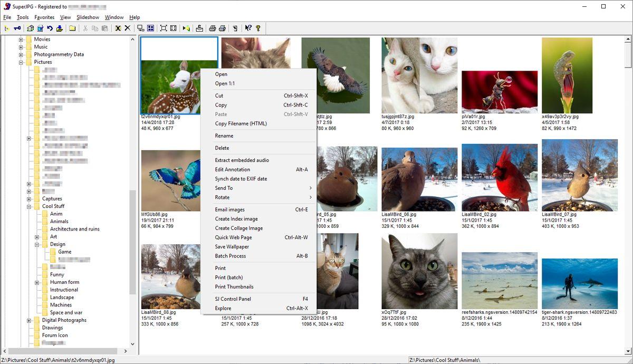Click the first printer toolbar icon
Image resolution: width=633 pixels, height=364 pixels.
tap(212, 28)
